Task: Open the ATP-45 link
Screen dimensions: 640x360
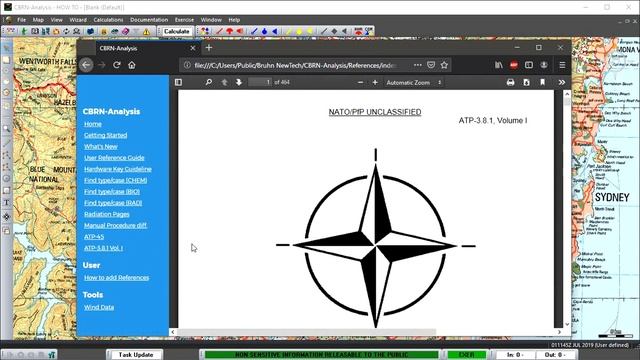Action: tap(94, 237)
